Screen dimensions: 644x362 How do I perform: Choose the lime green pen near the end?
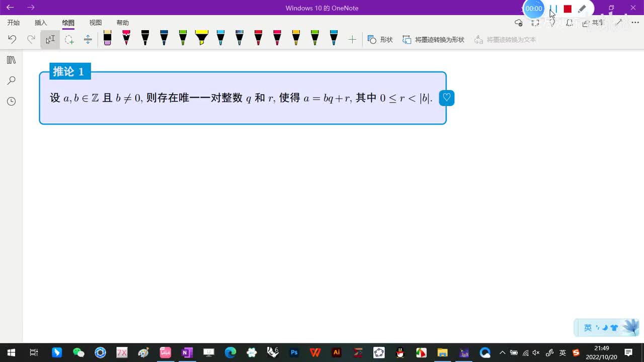[315, 38]
